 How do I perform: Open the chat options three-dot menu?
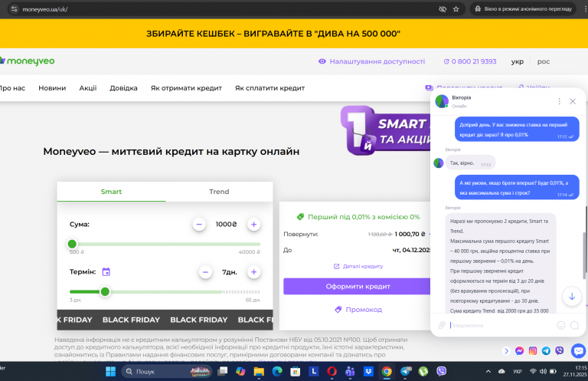click(559, 101)
